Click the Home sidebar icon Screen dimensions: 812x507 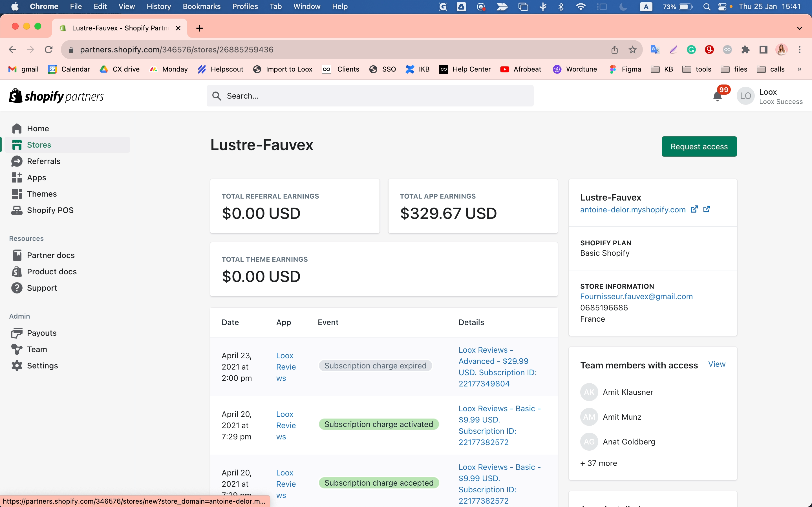pyautogui.click(x=17, y=128)
